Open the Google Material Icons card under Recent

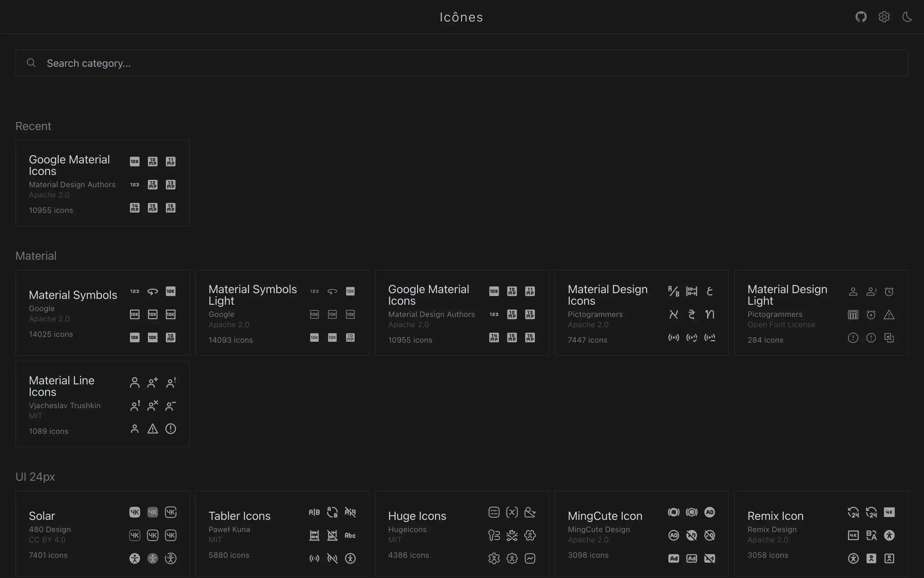point(103,183)
